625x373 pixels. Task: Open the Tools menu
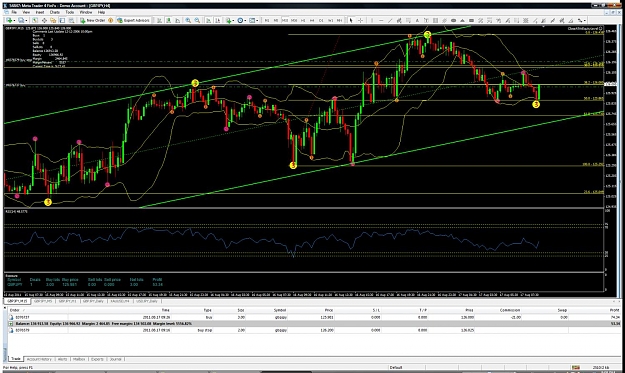(x=70, y=12)
